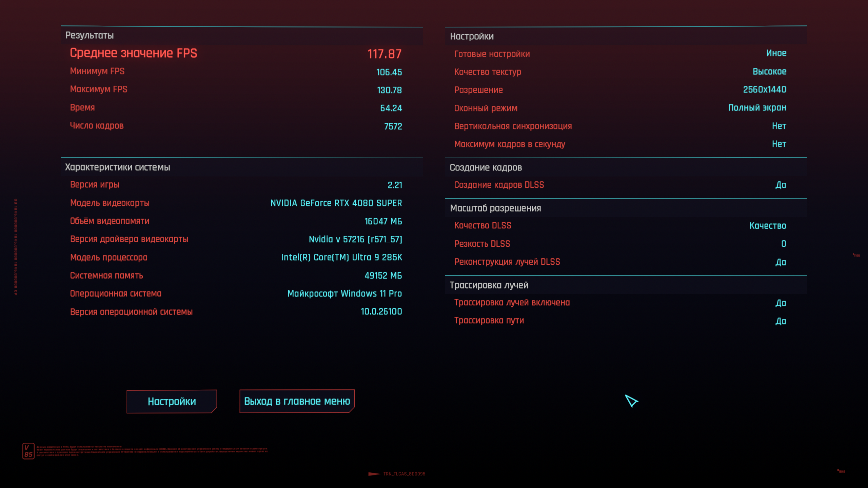The image size is (868, 488).
Task: Click the Настройки button
Action: pos(172,402)
